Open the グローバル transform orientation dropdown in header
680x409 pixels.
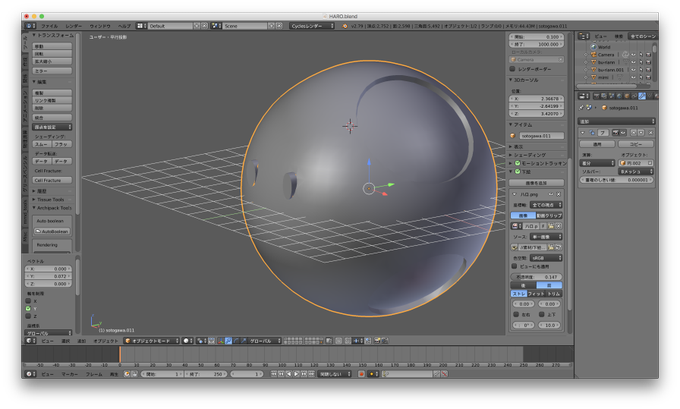(265, 341)
